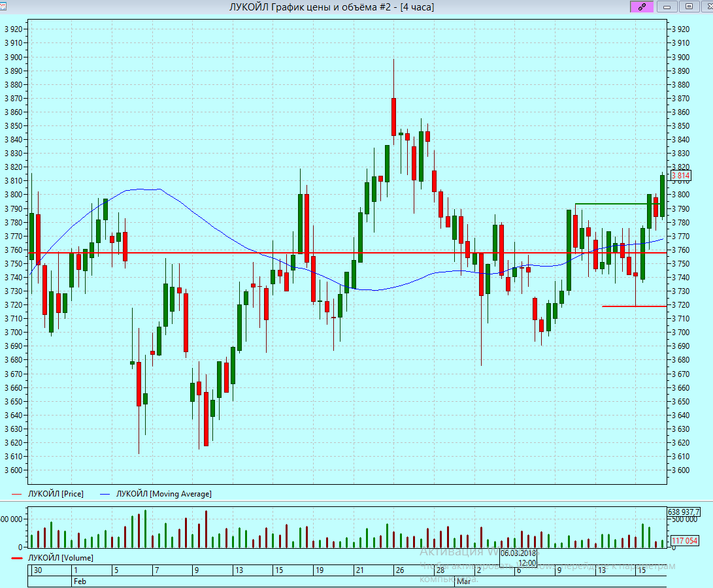The image size is (713, 588).
Task: Click the 06.03.2018 12:00 date tooltip
Action: click(518, 558)
